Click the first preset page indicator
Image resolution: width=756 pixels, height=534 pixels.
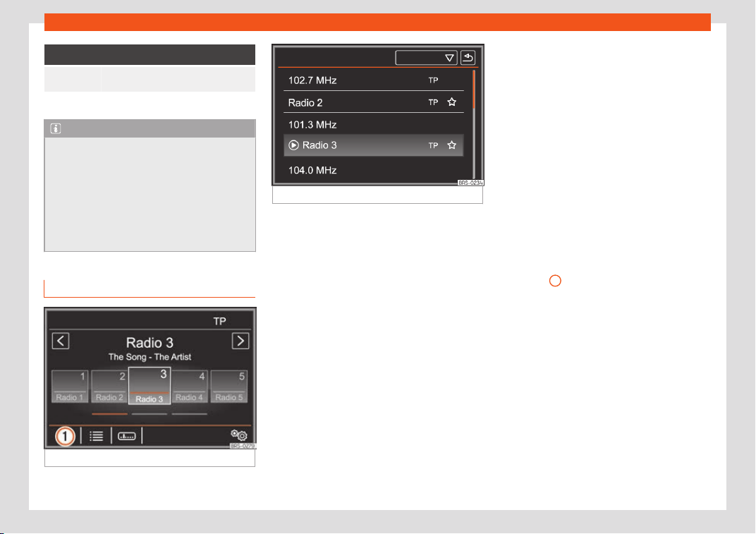(110, 414)
